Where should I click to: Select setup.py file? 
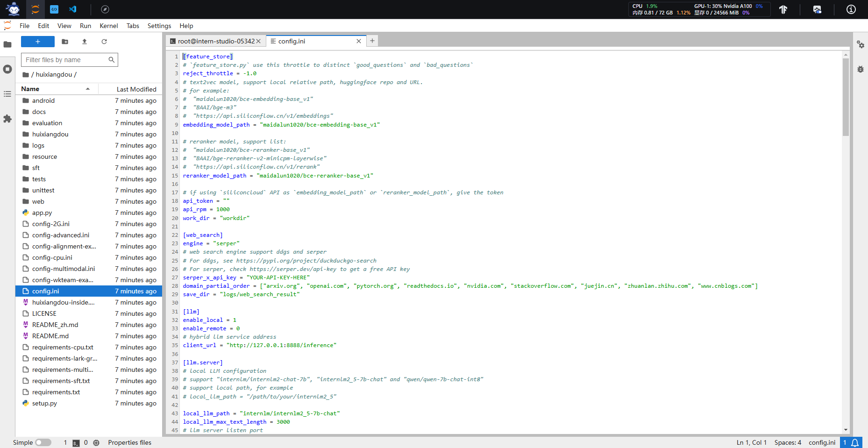pos(89,403)
